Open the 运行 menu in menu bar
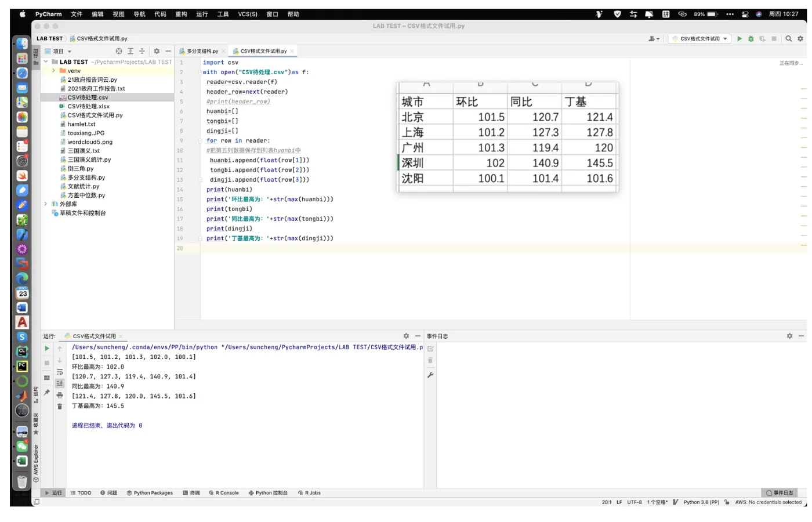This screenshot has height=522, width=812. [x=202, y=14]
